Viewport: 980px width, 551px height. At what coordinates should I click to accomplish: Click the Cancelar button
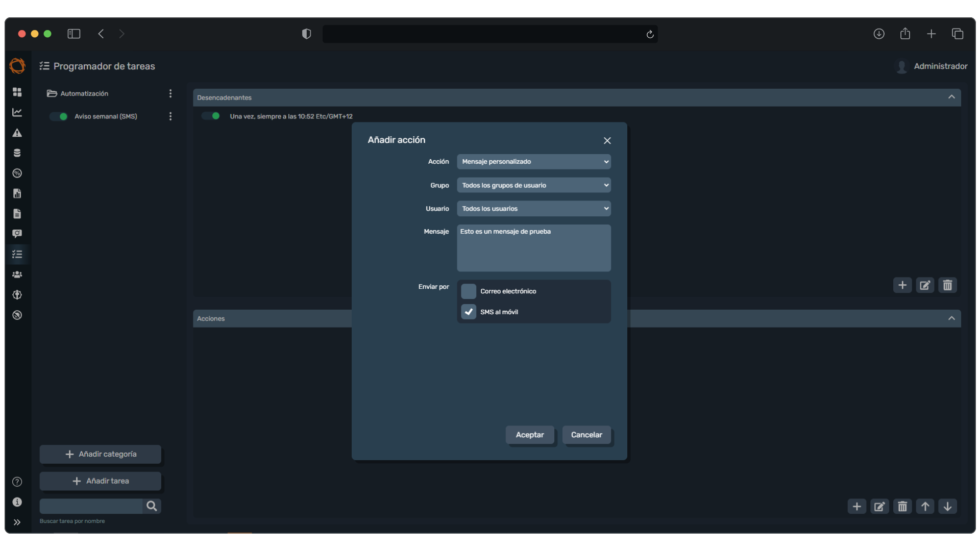(x=586, y=435)
